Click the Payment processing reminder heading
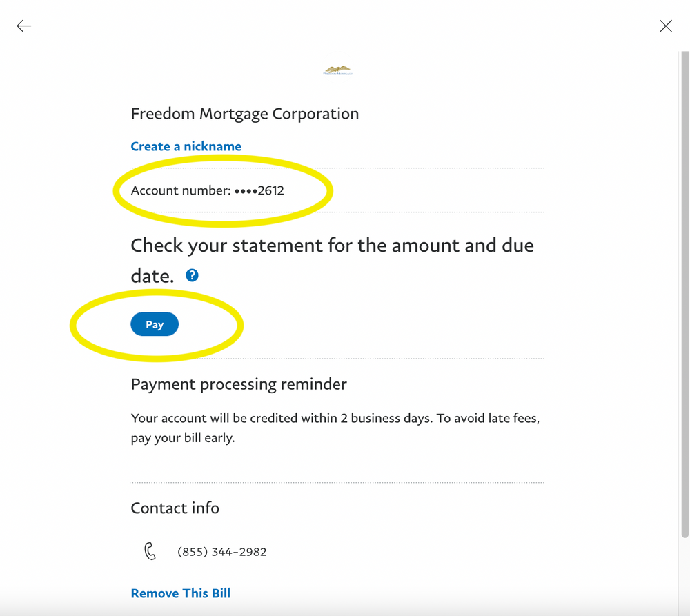The image size is (690, 616). (x=239, y=384)
